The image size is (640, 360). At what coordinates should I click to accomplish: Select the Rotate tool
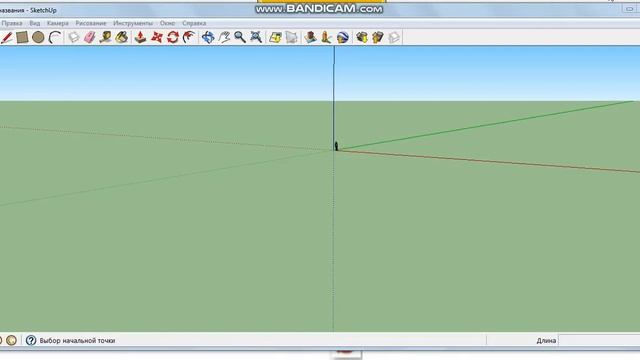point(173,38)
